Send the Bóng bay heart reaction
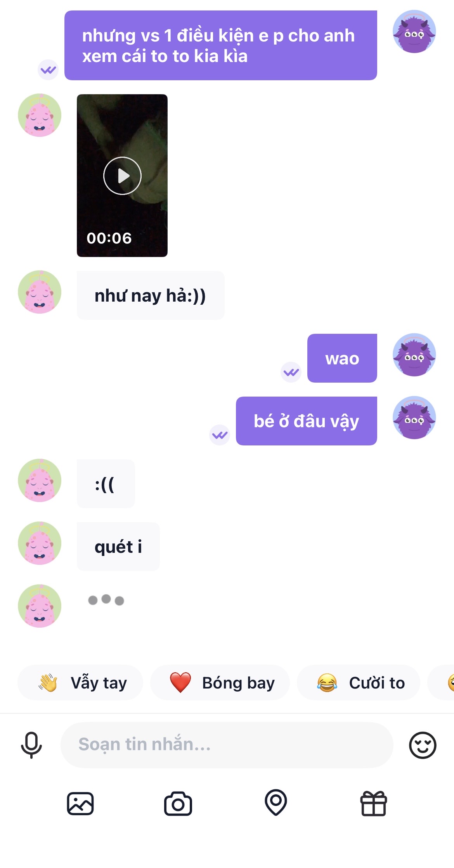454x868 pixels. [220, 683]
